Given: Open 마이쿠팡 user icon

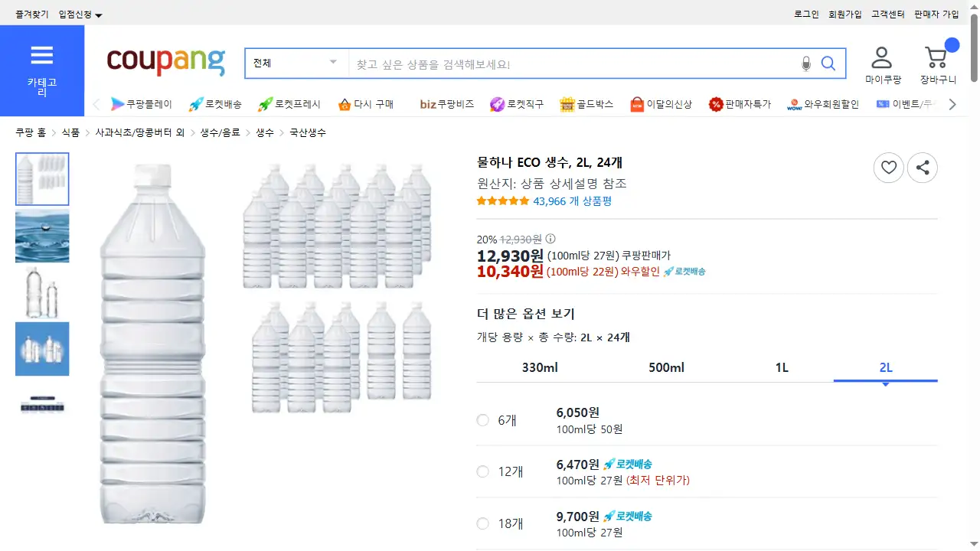Looking at the screenshot, I should coord(883,65).
